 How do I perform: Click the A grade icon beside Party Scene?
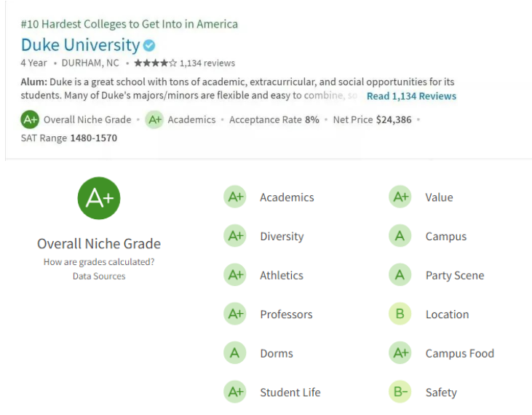tap(400, 275)
